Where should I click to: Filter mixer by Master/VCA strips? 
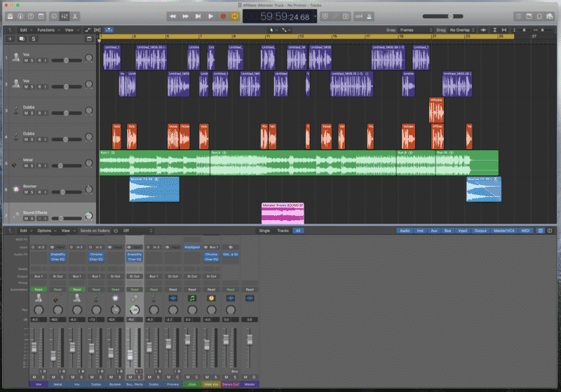504,231
